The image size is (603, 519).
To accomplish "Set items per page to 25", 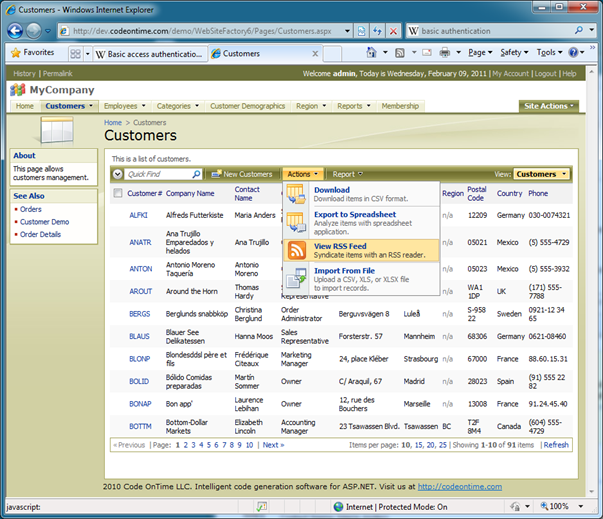I will (x=443, y=445).
